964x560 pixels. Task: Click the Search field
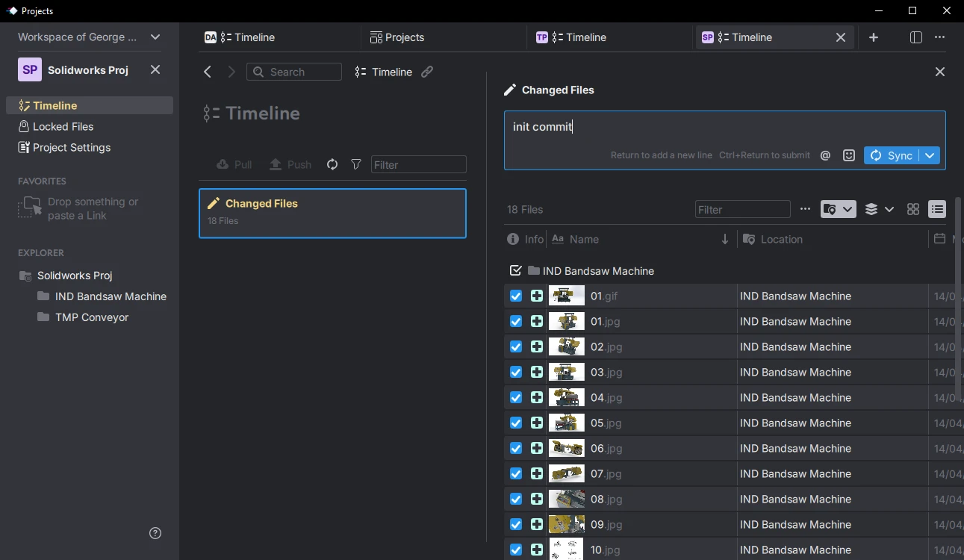[294, 72]
